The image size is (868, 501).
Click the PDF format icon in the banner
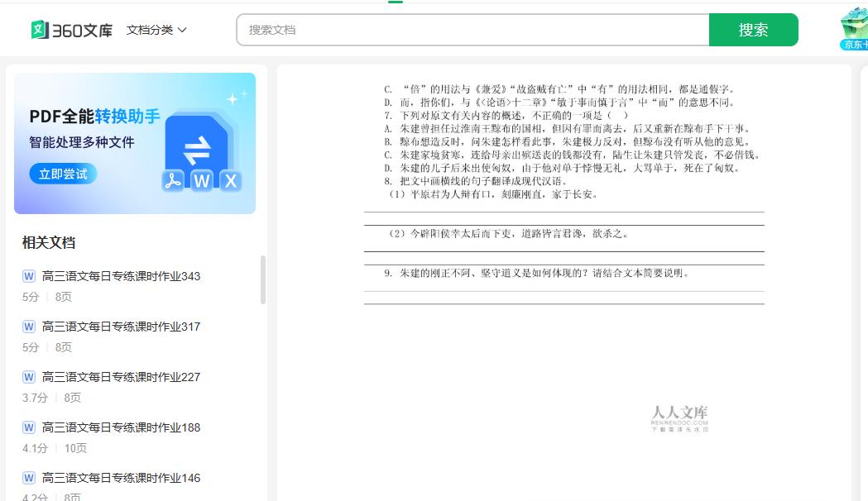[x=173, y=181]
